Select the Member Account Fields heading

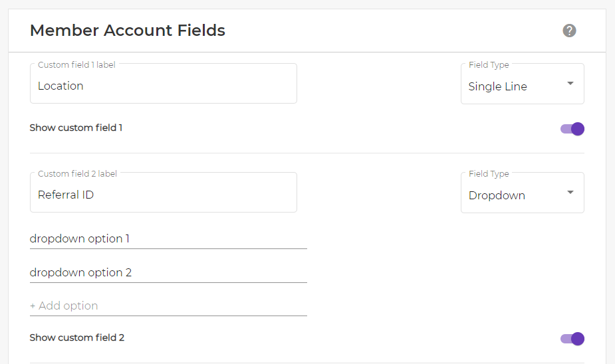coord(128,31)
